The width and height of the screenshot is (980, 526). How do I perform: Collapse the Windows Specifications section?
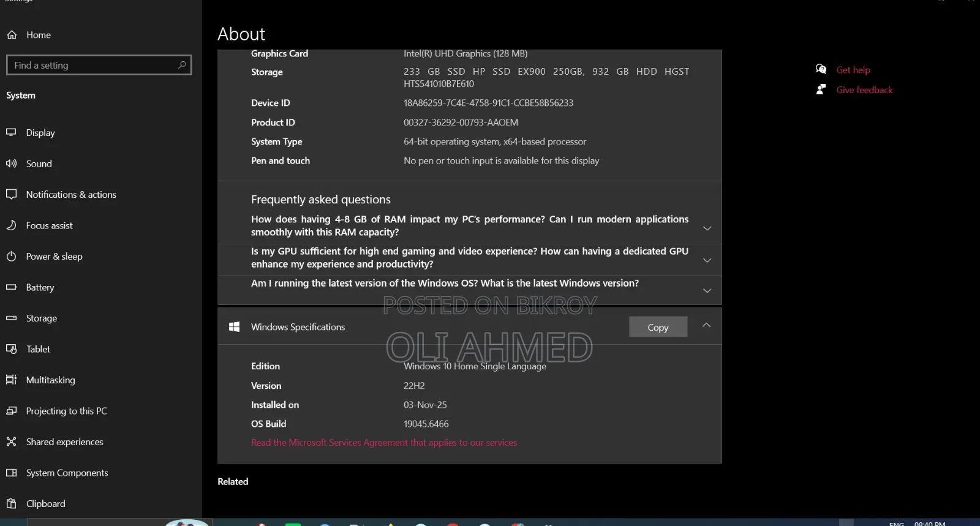click(706, 325)
